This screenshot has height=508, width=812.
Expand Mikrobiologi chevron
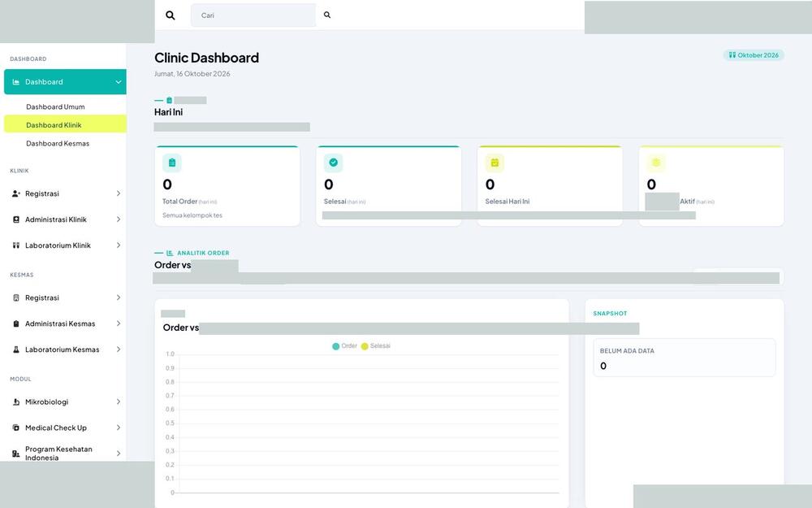[118, 402]
